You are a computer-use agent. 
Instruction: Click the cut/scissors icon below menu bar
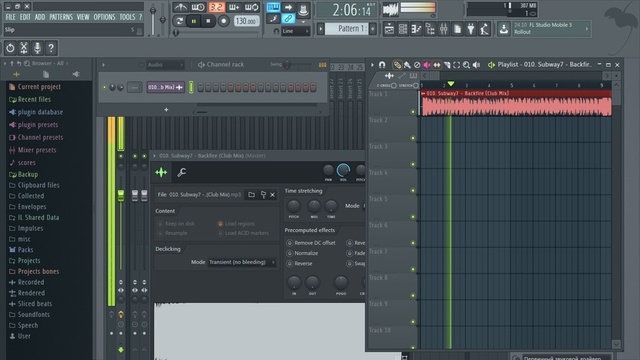24,48
